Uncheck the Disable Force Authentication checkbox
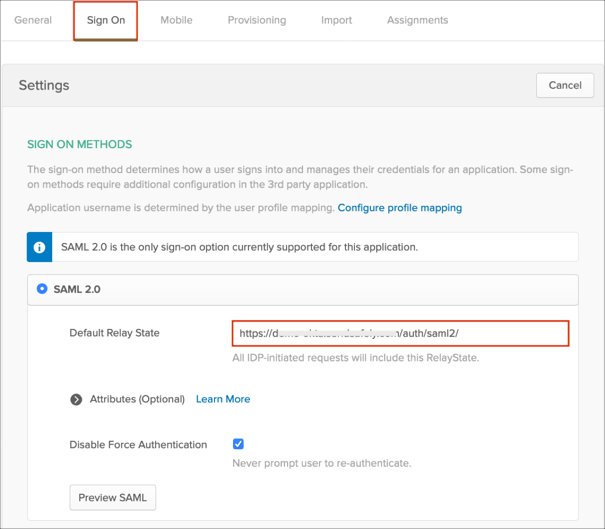 coord(238,444)
